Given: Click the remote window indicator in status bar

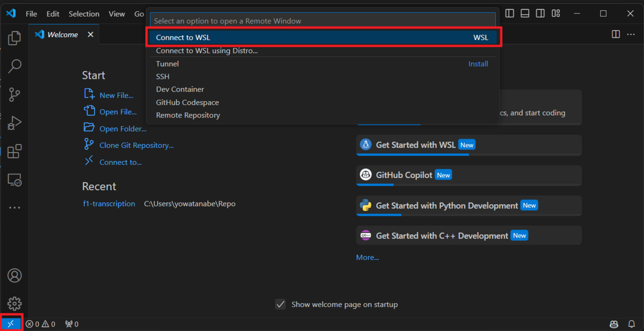Looking at the screenshot, I should click(x=11, y=324).
